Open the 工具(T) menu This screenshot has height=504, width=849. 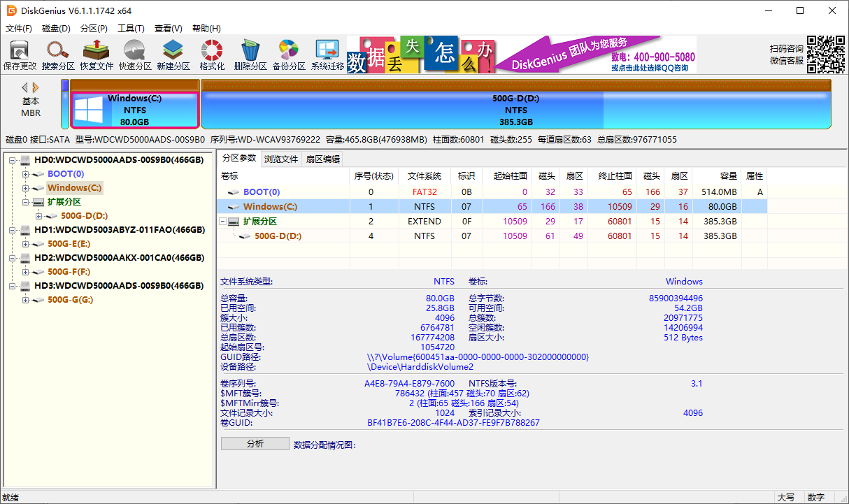click(x=131, y=29)
